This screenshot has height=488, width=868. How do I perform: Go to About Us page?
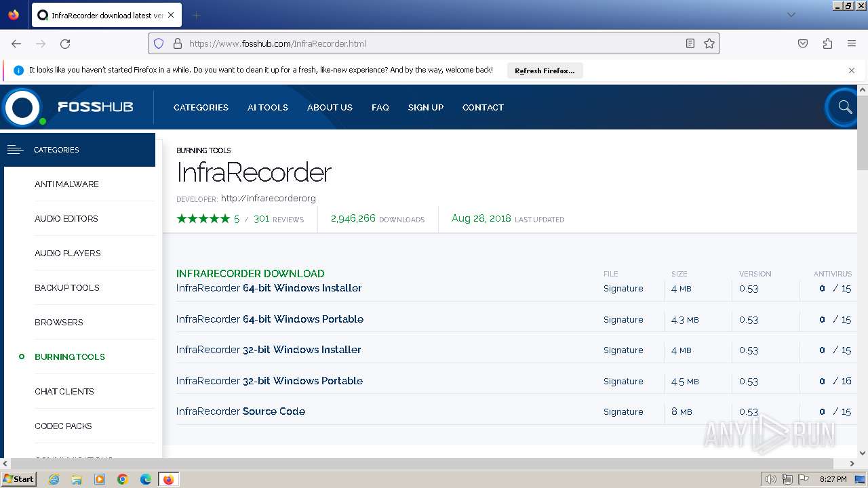coord(330,107)
